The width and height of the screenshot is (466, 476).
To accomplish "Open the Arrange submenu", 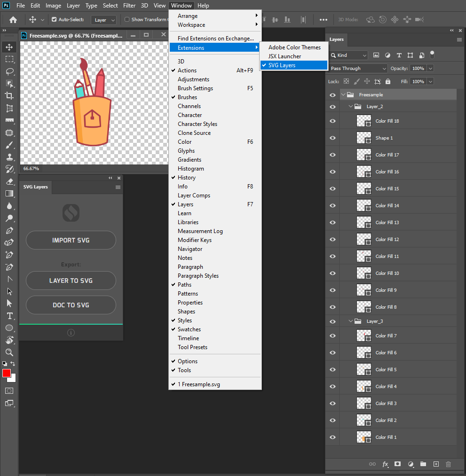I will point(215,16).
